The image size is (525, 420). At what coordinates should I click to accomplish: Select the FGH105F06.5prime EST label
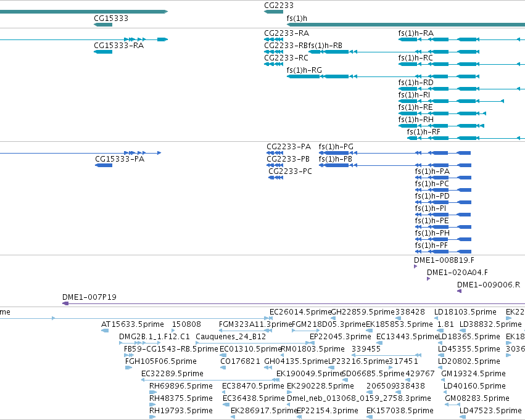tap(161, 361)
